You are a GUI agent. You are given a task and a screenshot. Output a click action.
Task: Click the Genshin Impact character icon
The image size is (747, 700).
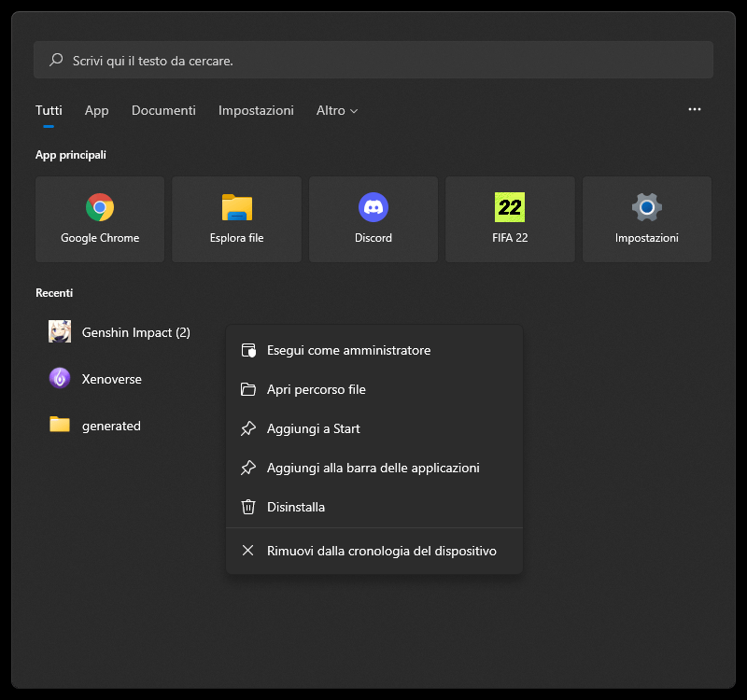[x=60, y=331]
